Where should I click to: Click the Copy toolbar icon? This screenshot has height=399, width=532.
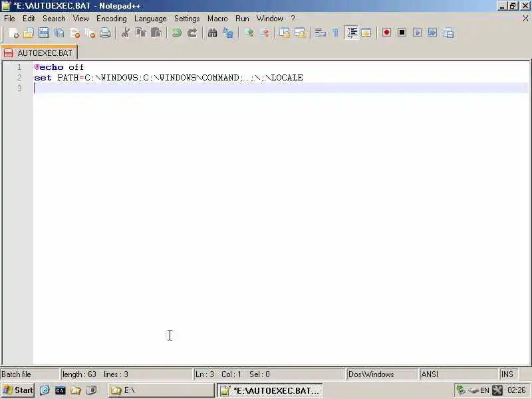pos(141,33)
